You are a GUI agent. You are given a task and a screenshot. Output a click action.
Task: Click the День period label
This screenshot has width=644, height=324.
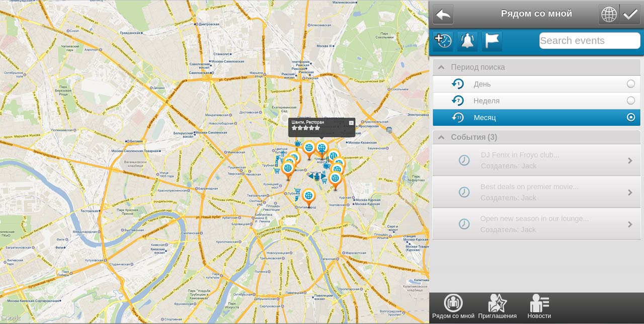point(482,84)
